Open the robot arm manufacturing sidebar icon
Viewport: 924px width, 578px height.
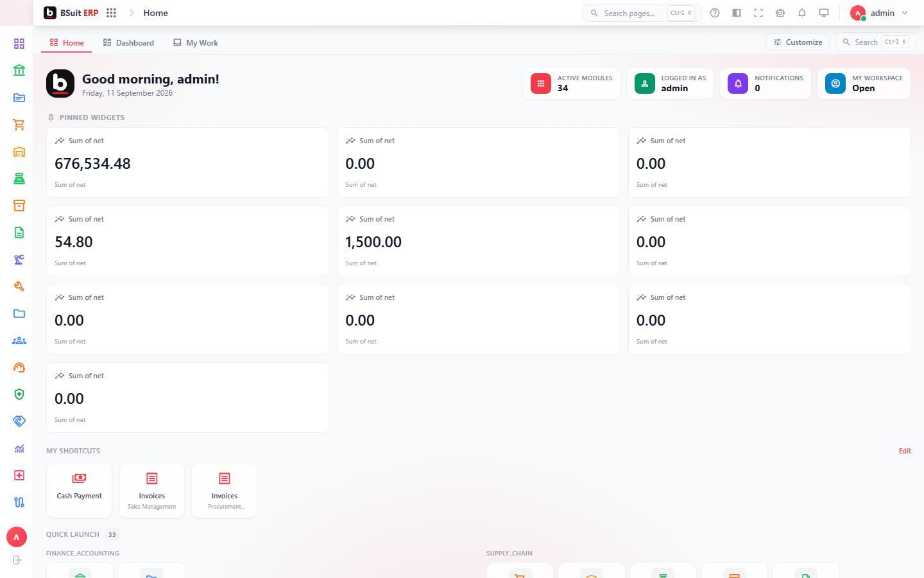pyautogui.click(x=19, y=259)
